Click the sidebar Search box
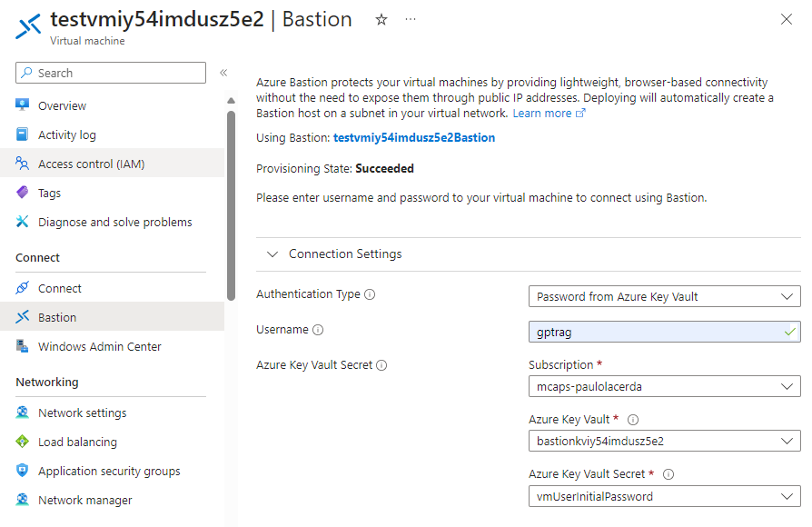The height and width of the screenshot is (527, 812). pos(111,73)
